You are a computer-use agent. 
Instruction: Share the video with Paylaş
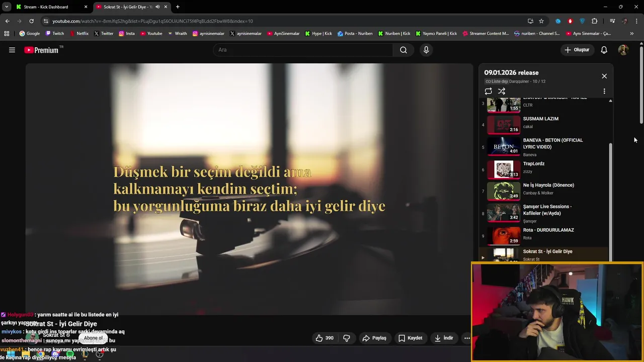[x=374, y=338]
